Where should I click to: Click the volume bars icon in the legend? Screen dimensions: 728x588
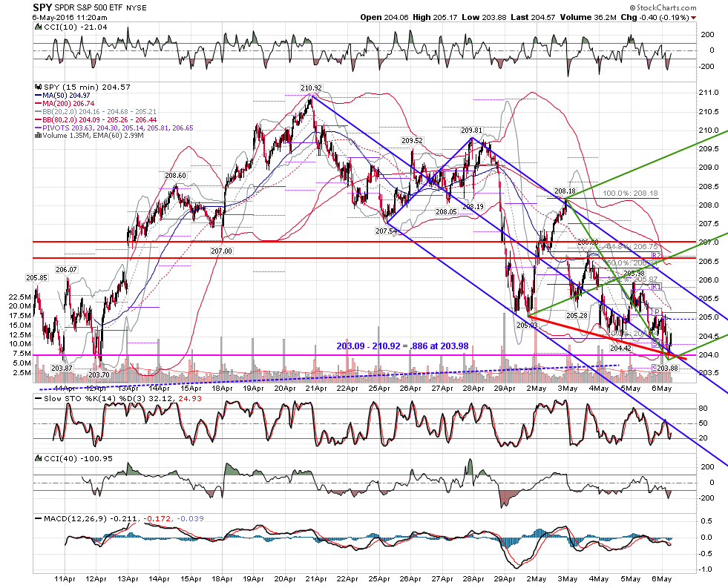click(x=39, y=136)
